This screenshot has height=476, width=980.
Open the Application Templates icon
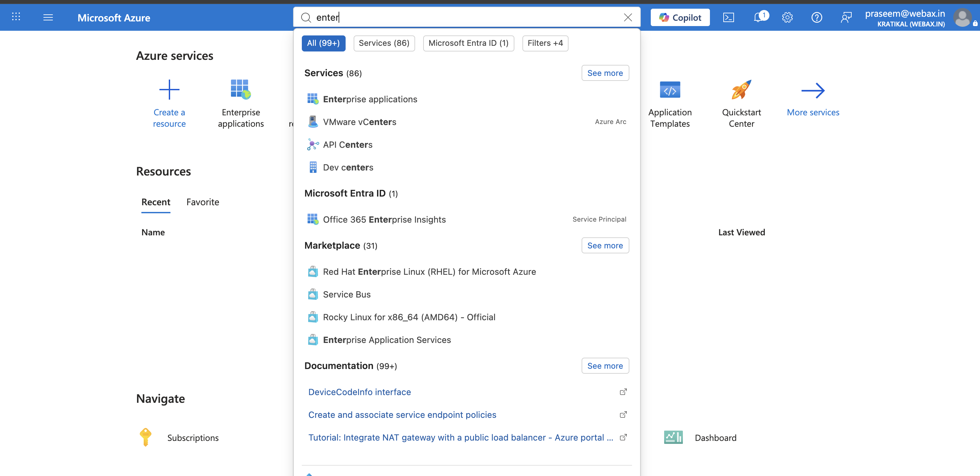(670, 90)
